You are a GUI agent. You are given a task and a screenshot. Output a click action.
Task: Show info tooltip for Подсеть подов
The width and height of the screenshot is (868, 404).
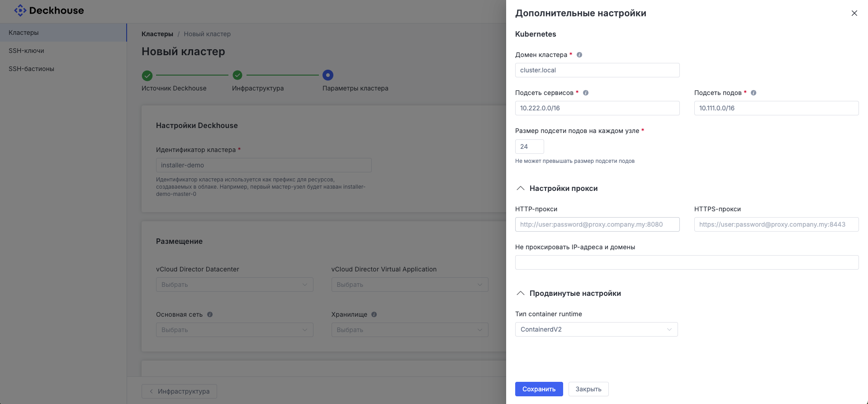(754, 93)
